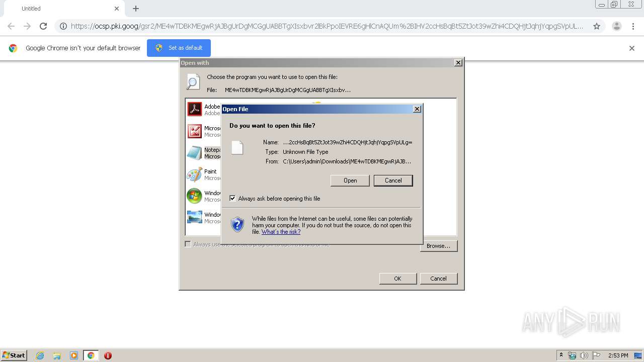Screen dimensions: 644x362
Task: Show hidden tray icons arrow
Action: click(561, 355)
